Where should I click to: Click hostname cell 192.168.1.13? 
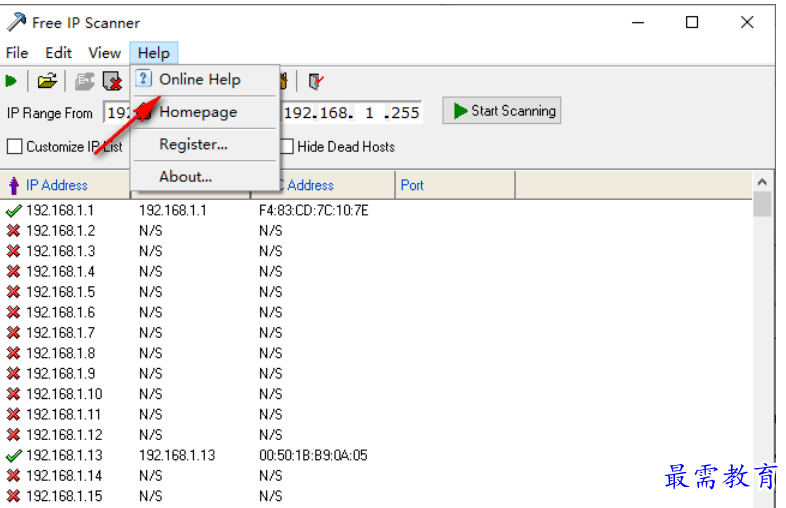point(177,455)
